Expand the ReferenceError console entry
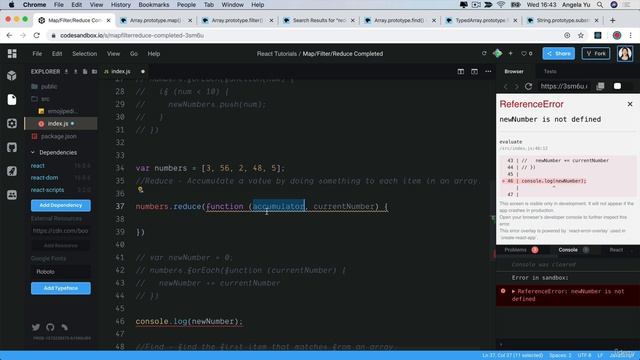This screenshot has height=360, width=640. click(513, 291)
